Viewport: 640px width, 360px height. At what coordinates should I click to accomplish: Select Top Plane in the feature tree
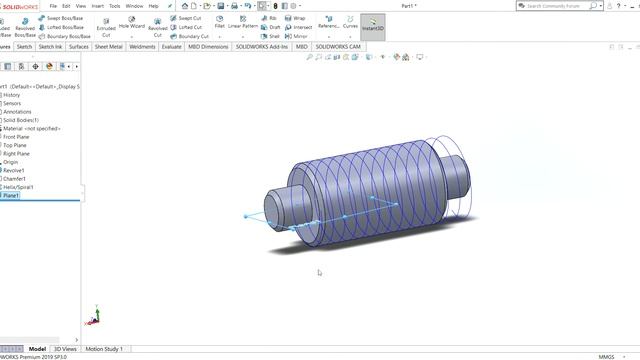[x=15, y=145]
